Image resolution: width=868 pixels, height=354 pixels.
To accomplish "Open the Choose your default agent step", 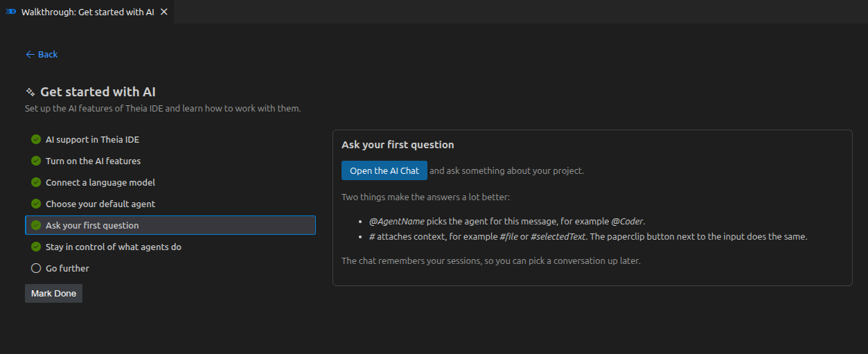I will pyautogui.click(x=170, y=204).
